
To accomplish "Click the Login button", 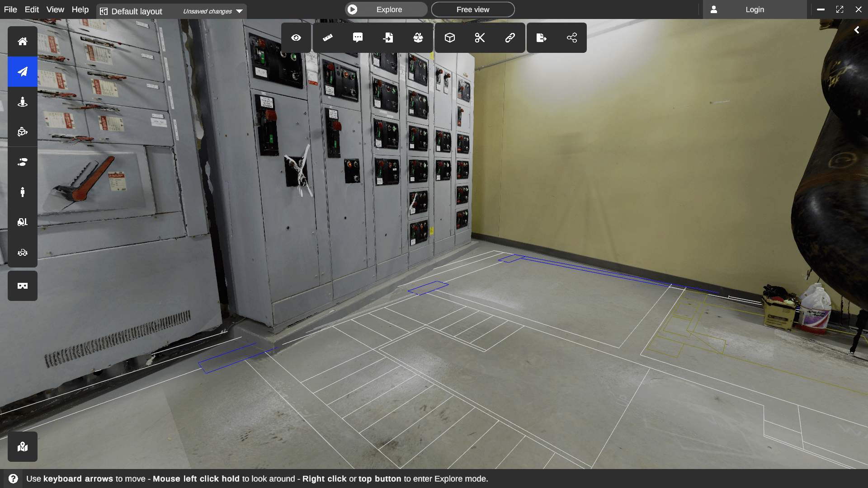I will click(755, 9).
